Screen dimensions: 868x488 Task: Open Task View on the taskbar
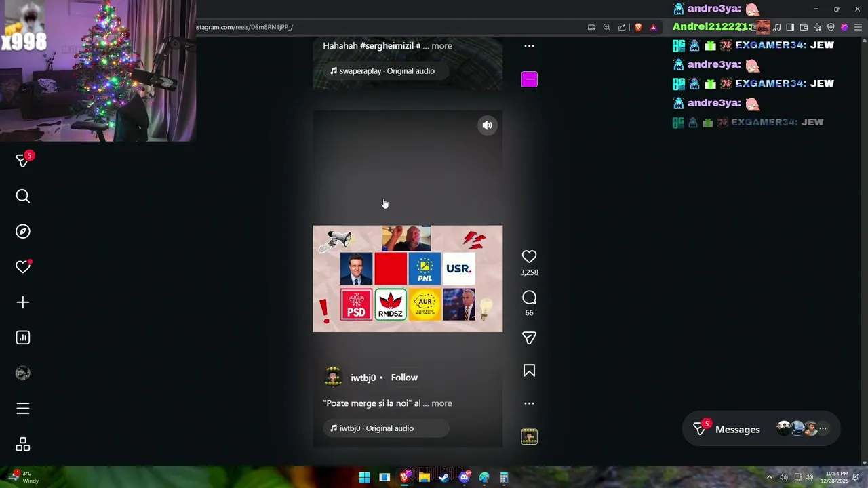coord(384,477)
